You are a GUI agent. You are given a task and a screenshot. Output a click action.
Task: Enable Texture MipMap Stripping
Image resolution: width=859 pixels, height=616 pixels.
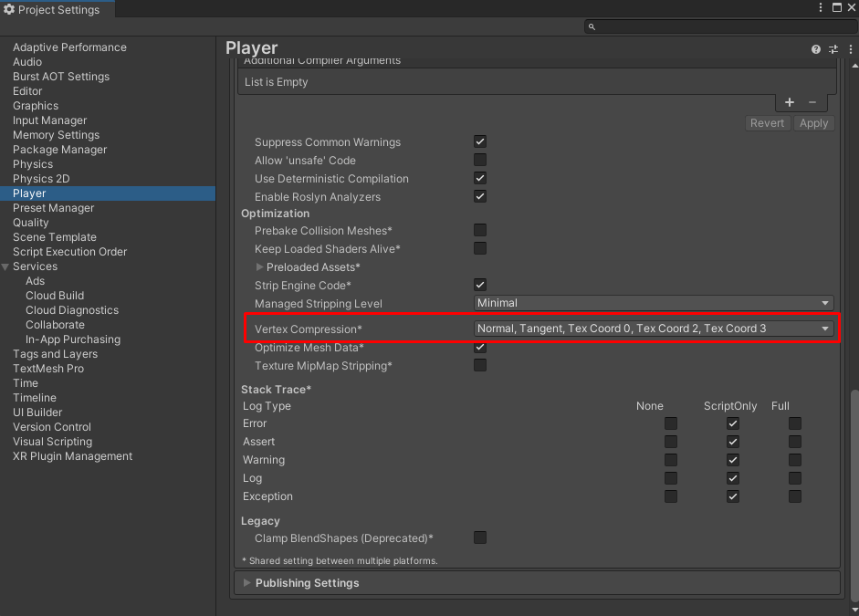pos(480,365)
